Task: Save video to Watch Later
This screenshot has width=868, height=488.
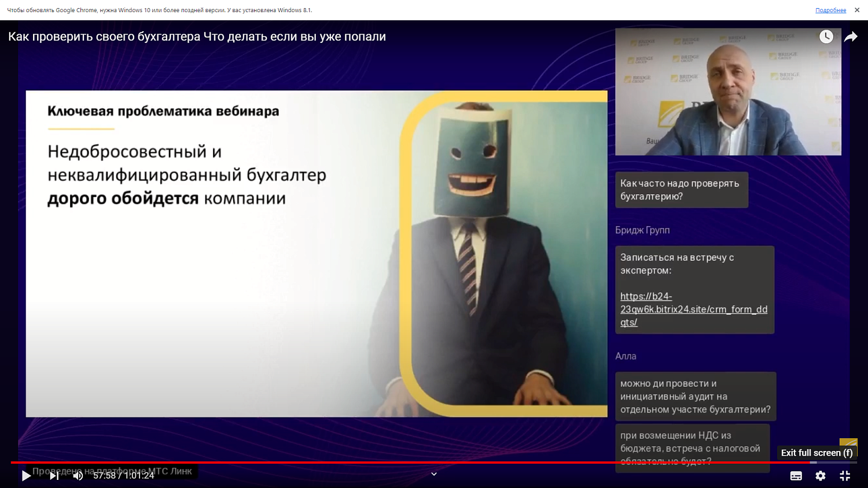Action: pyautogui.click(x=826, y=36)
